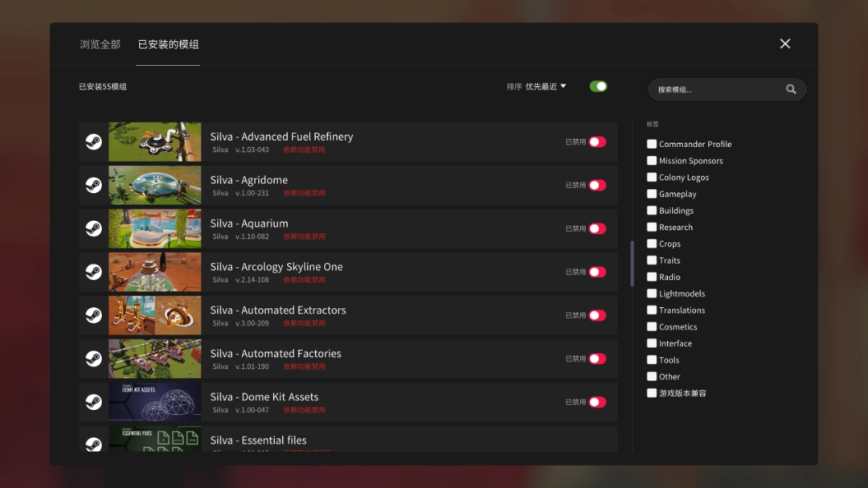Click the mod list vertical scrollbar
Screen dimensions: 868x488
click(x=632, y=264)
